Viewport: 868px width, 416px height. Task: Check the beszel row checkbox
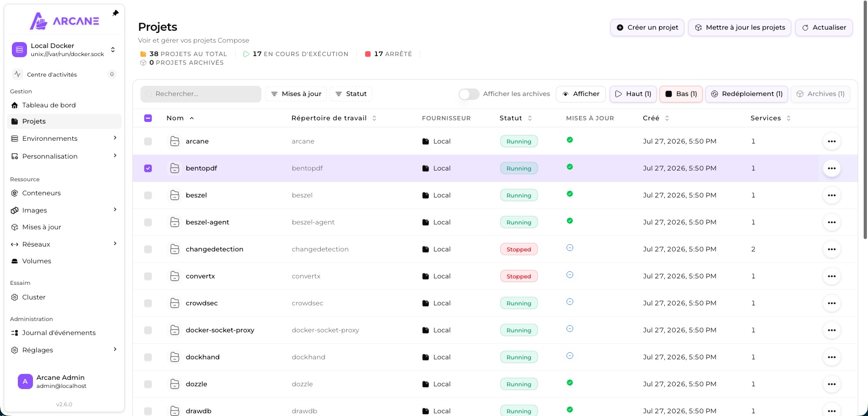(148, 195)
